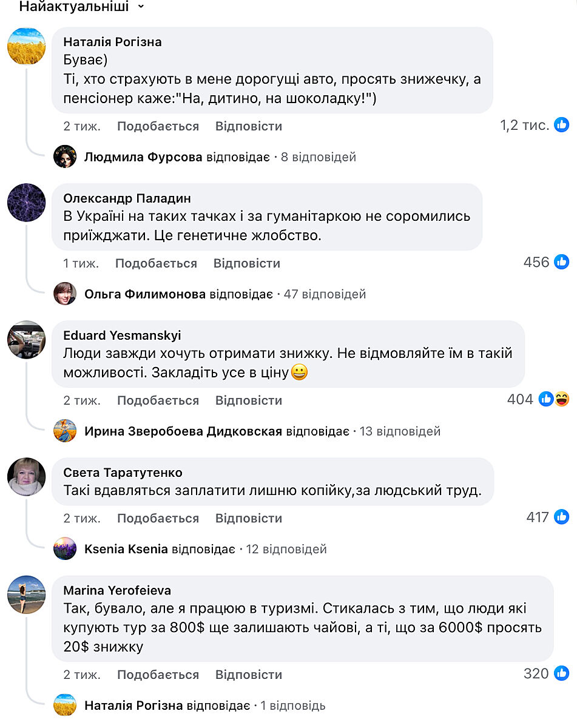Click the like reaction icon beside count 417

pos(562,517)
